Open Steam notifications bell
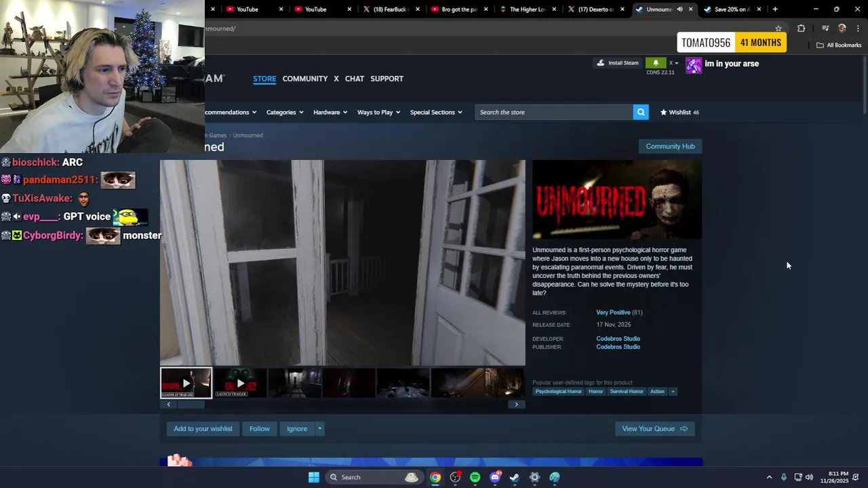Screen dimensions: 868x488 (x=656, y=63)
